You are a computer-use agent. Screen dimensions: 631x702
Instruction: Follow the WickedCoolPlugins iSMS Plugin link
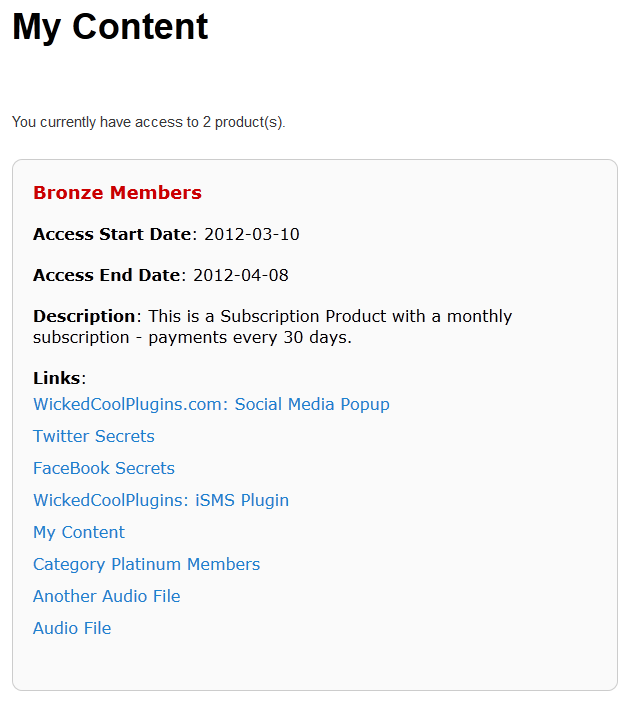point(161,500)
